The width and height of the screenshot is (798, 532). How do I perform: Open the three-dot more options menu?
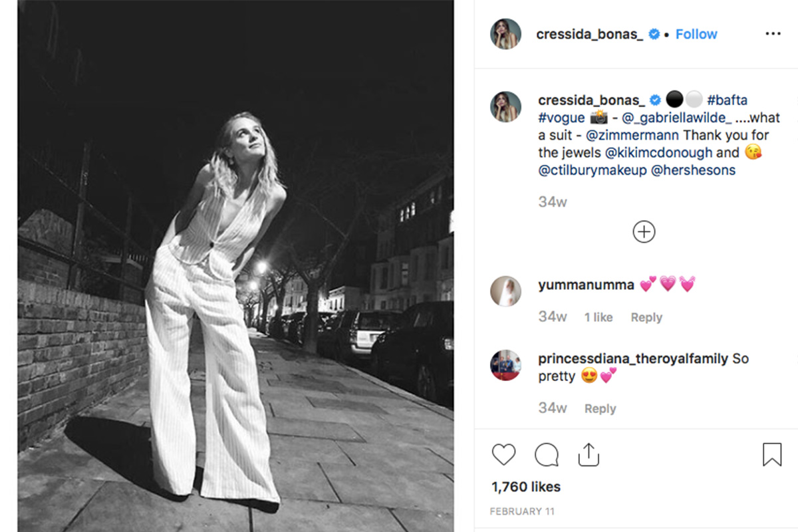(x=773, y=34)
